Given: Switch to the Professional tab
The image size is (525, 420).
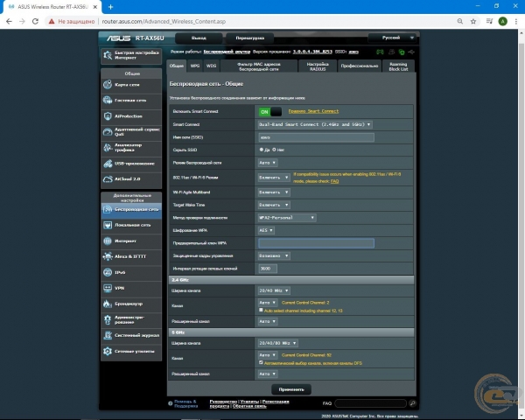Looking at the screenshot, I should point(360,66).
